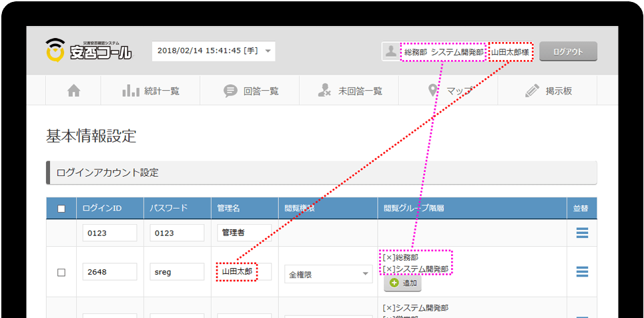Edit the 管理名 field 管理者
Image resolution: width=644 pixels, height=318 pixels.
click(x=244, y=233)
